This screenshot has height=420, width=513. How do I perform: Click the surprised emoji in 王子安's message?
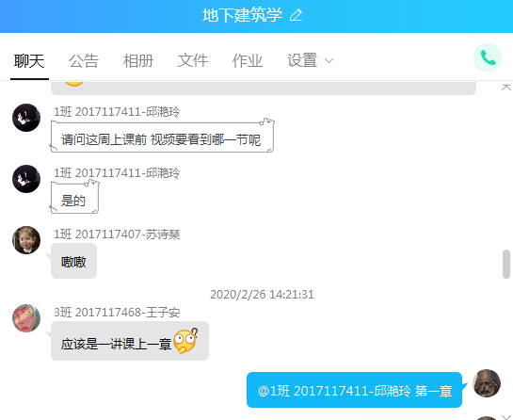(x=185, y=341)
